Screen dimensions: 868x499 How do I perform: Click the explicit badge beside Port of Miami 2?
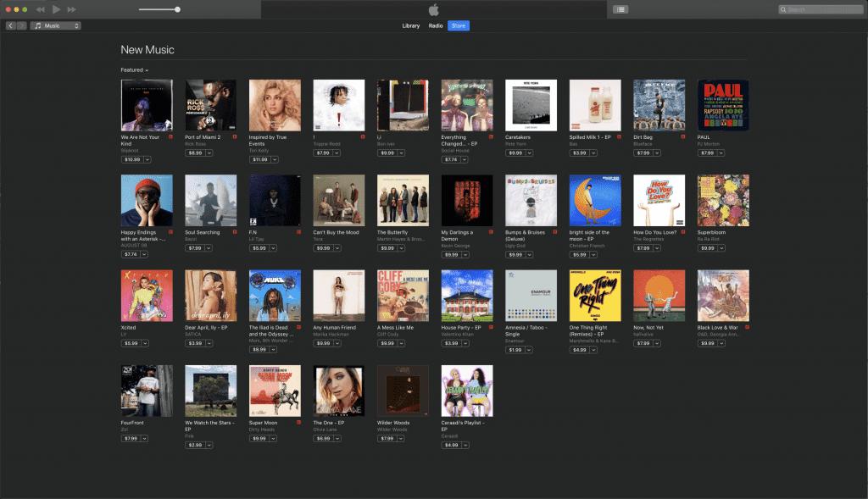[x=235, y=136]
